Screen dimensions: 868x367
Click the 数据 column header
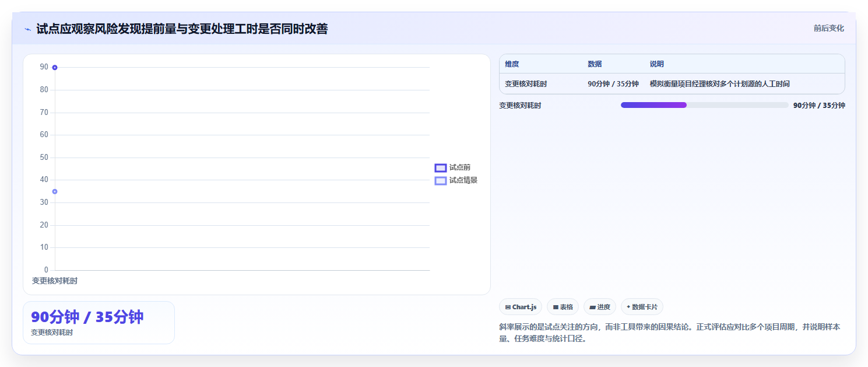coord(595,64)
